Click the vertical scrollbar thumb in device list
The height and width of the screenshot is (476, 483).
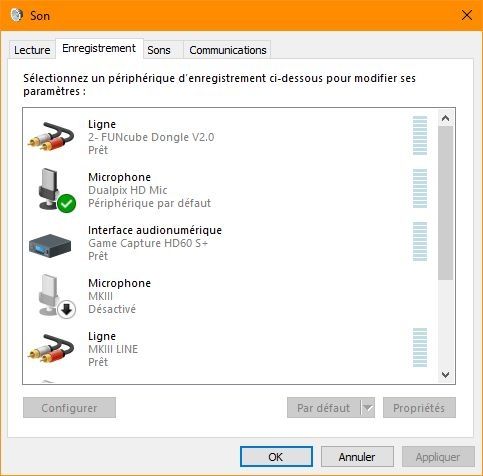[445, 203]
